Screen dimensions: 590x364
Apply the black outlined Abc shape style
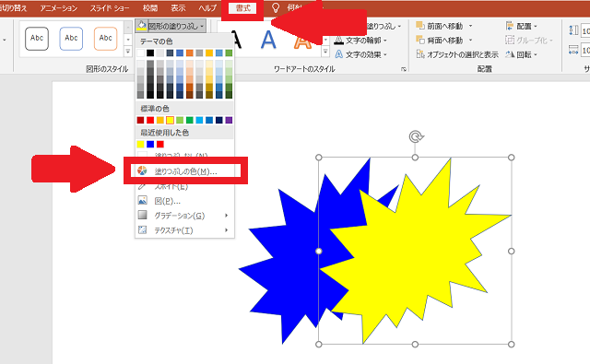pyautogui.click(x=37, y=39)
